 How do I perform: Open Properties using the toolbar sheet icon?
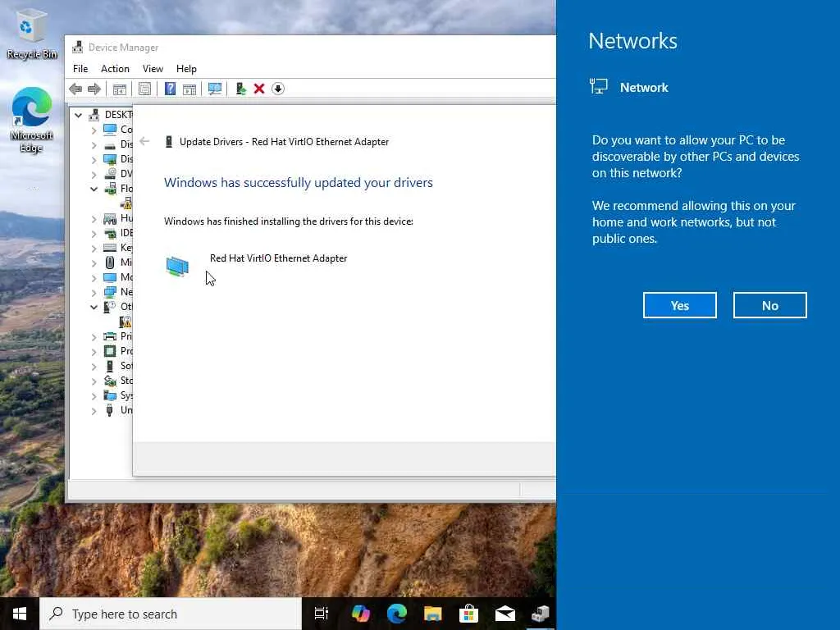(144, 89)
